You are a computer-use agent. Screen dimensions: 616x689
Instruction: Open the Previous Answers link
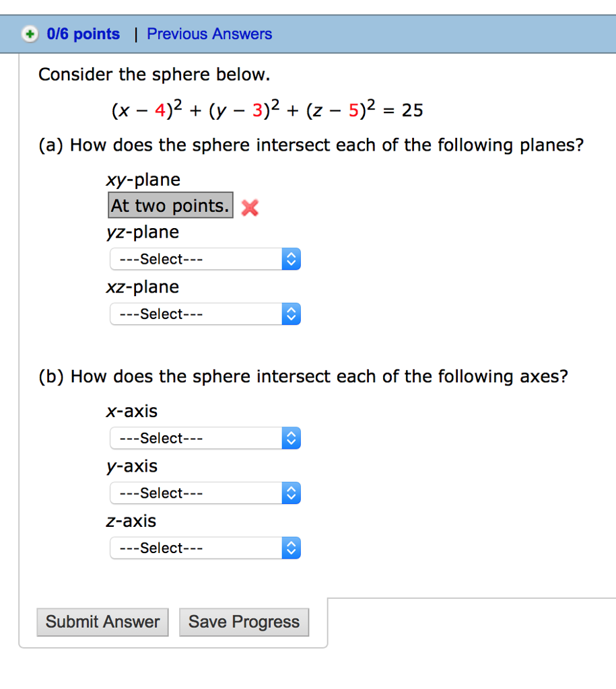[209, 34]
